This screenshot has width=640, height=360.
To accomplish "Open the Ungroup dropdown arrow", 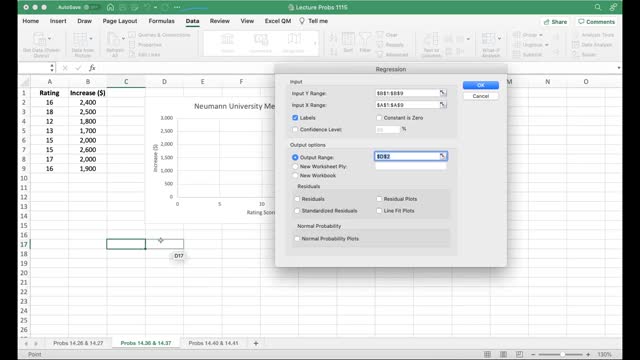I will pos(547,44).
